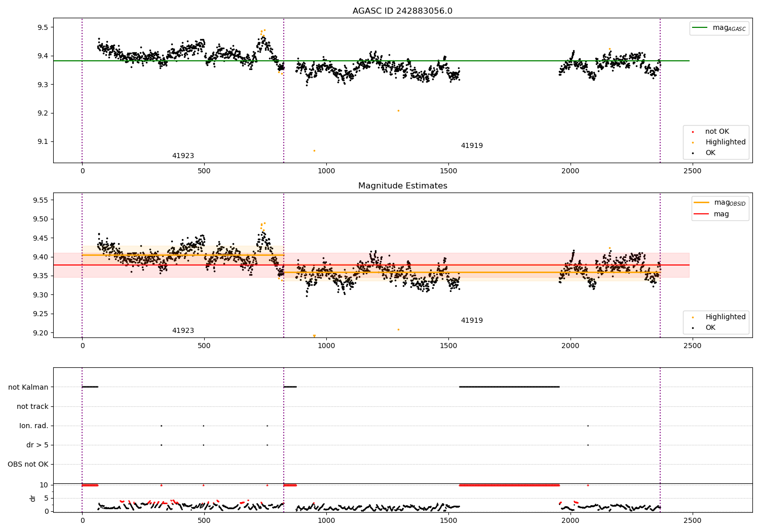This screenshot has height=532, width=760.
Task: Click the 9.55 y-tick in middle plot
Action: (41, 200)
